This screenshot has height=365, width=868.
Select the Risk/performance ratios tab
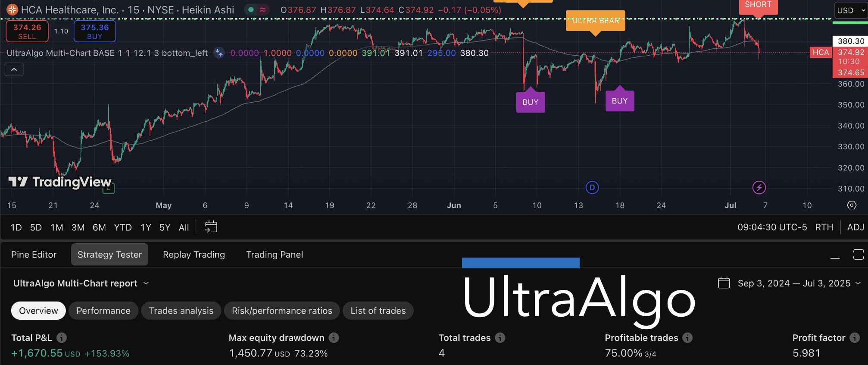click(x=282, y=311)
